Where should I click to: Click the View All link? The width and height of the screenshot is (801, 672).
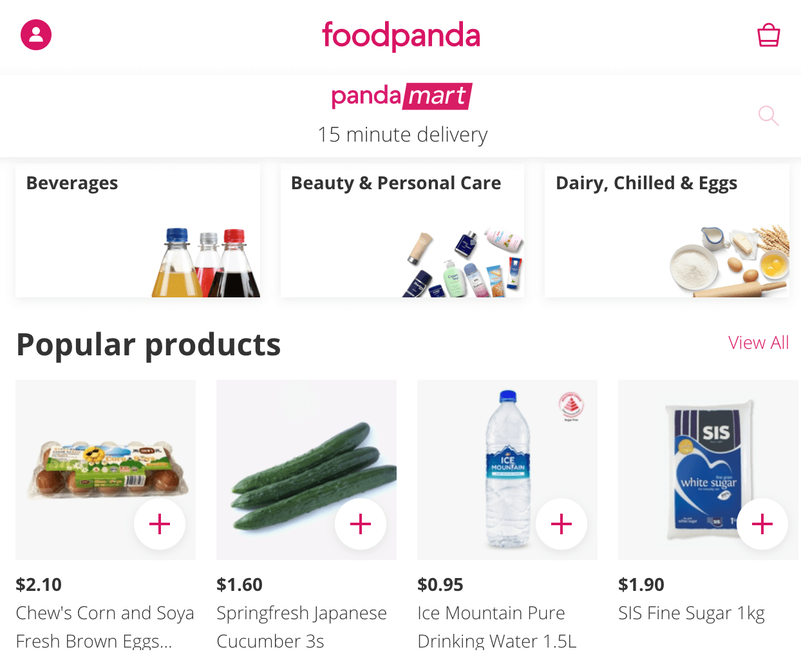(x=759, y=342)
